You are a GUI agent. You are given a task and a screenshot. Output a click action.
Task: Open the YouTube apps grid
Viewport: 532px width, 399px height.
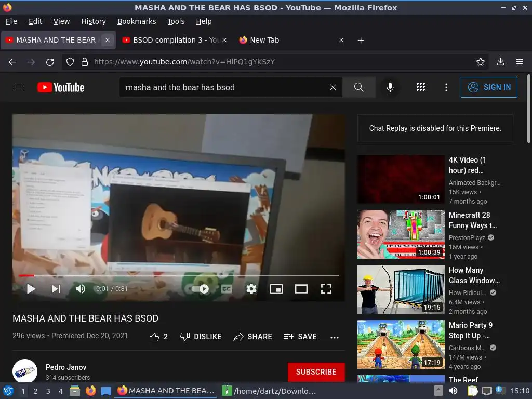pyautogui.click(x=421, y=87)
